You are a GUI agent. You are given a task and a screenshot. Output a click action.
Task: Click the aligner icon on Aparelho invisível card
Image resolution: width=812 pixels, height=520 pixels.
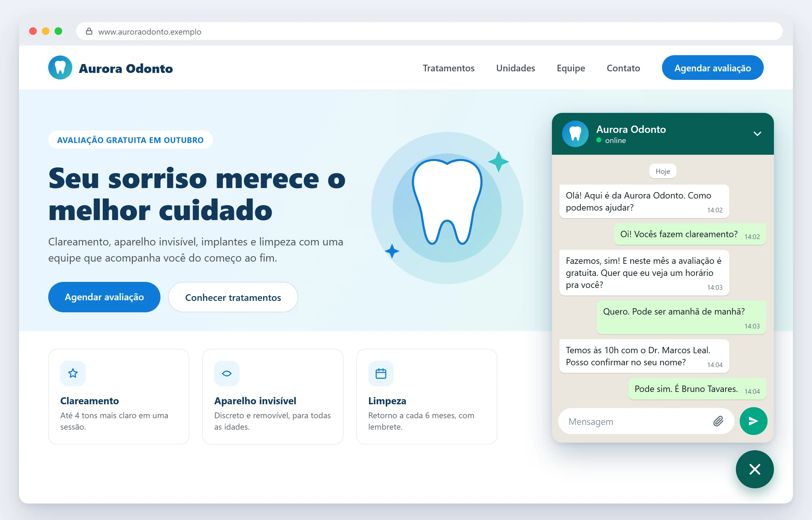pos(227,374)
